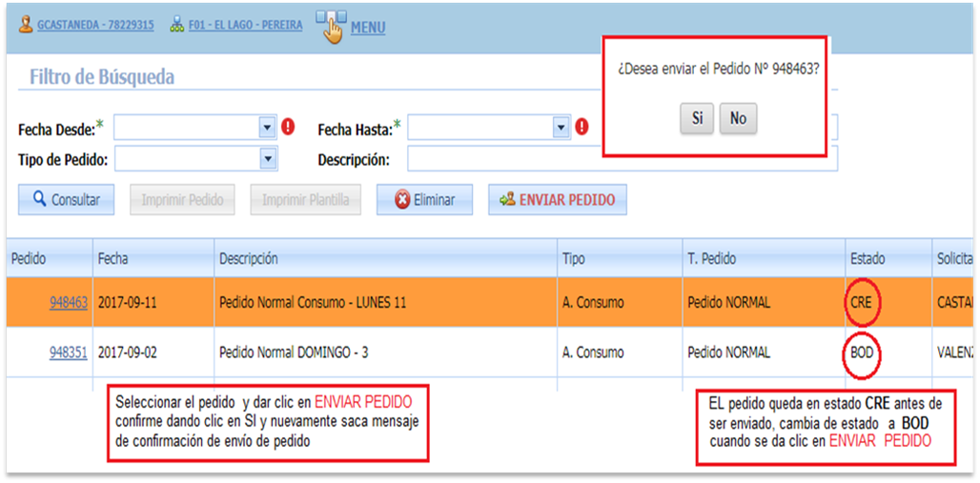Decline sending order with the No button
Image resolution: width=980 pixels, height=483 pixels.
point(738,118)
